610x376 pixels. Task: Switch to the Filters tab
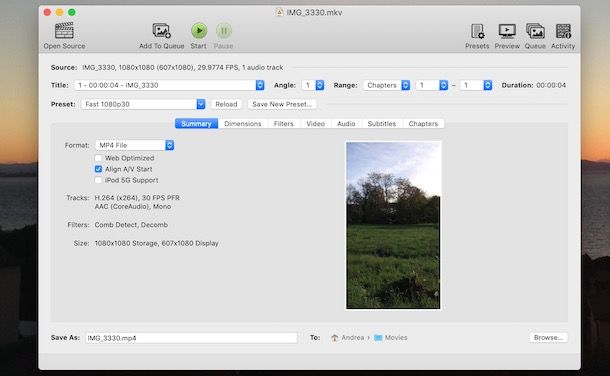click(284, 124)
